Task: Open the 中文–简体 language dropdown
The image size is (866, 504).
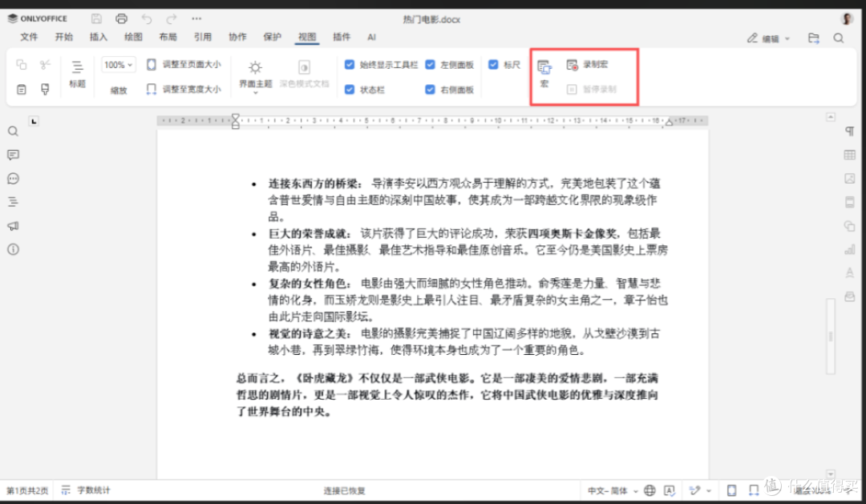Action: pos(613,490)
